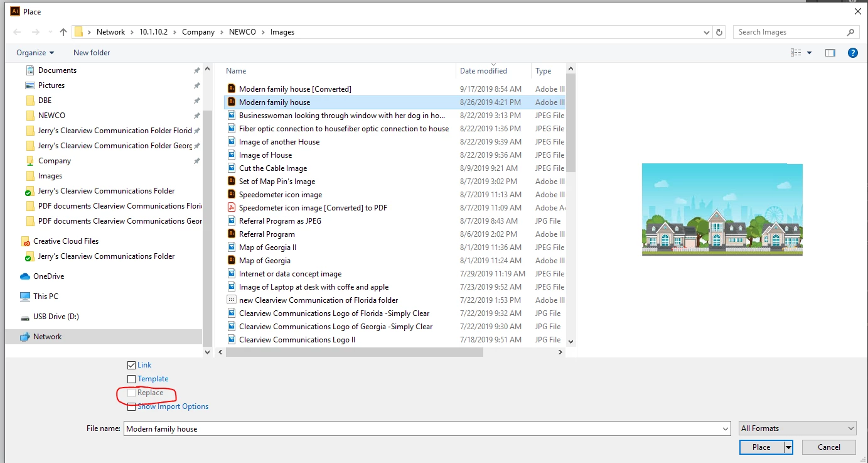Open the Help question mark icon

[x=853, y=53]
